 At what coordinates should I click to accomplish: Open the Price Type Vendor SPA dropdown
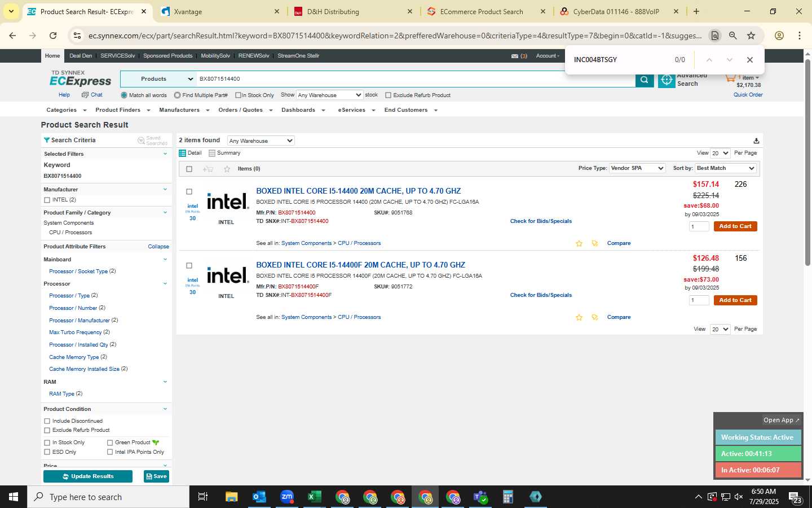click(637, 168)
